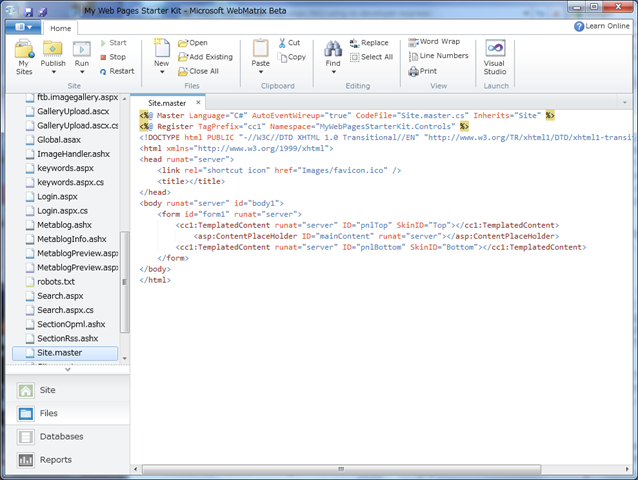The height and width of the screenshot is (480, 638).
Task: Click Select All
Action: point(371,57)
